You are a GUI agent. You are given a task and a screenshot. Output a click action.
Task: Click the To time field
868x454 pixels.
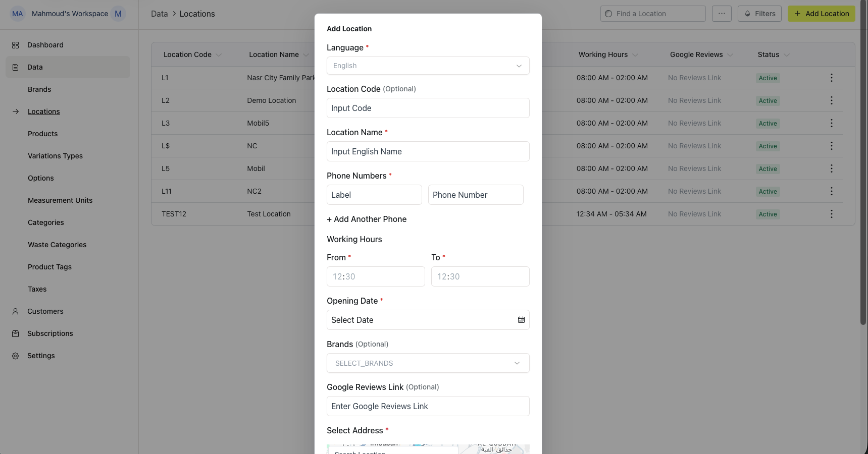[x=480, y=276]
